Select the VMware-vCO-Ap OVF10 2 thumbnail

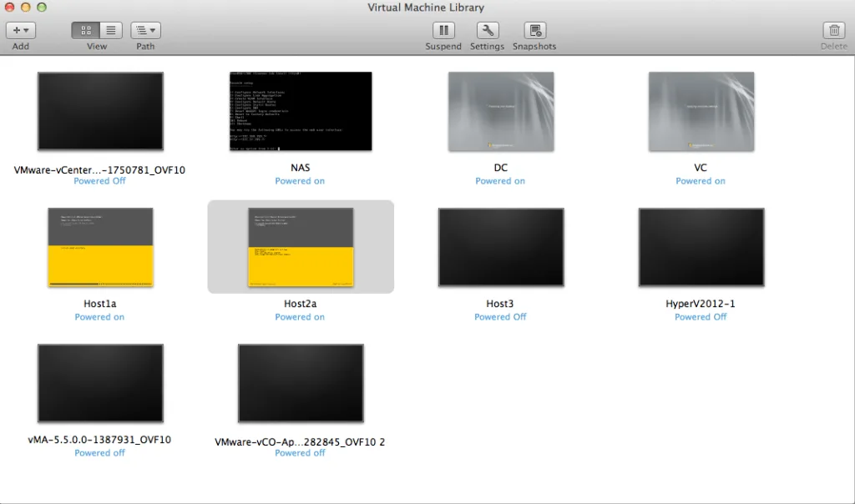tap(301, 383)
